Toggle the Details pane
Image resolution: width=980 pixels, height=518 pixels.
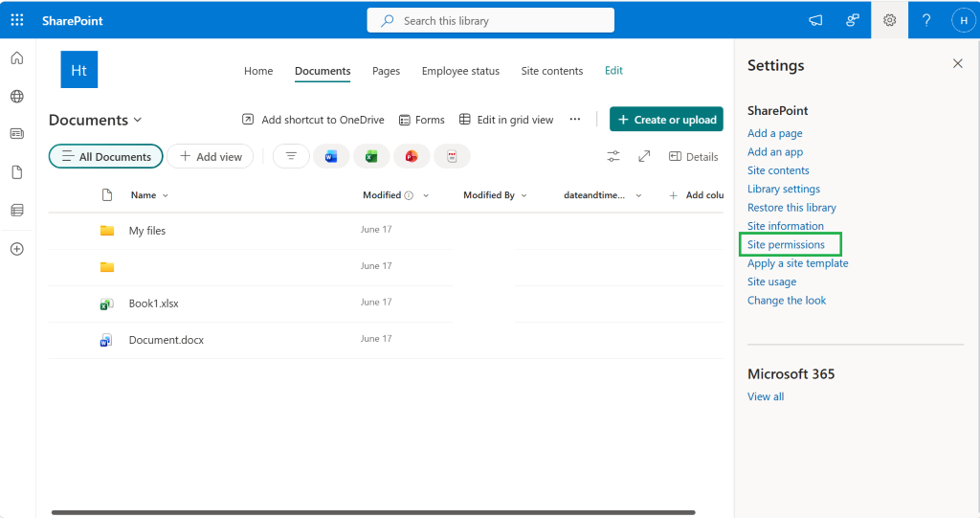pyautogui.click(x=693, y=156)
